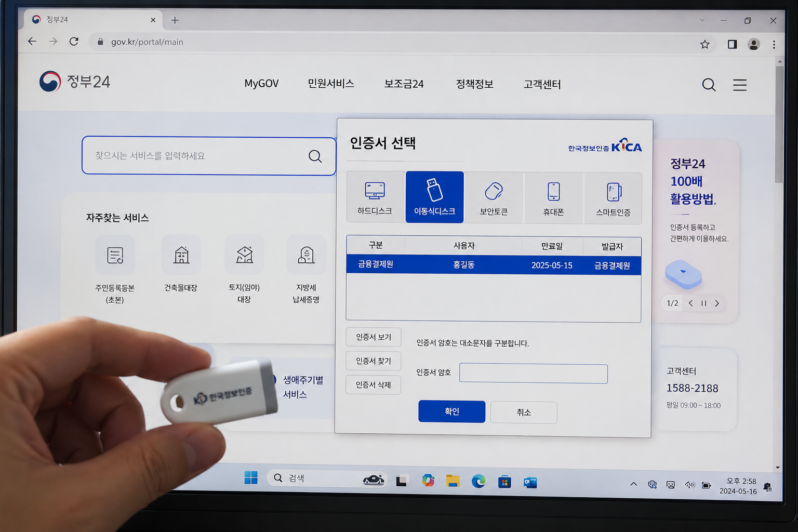The width and height of the screenshot is (798, 532).
Task: Switch to the 정부24 browser tab
Action: [94, 20]
